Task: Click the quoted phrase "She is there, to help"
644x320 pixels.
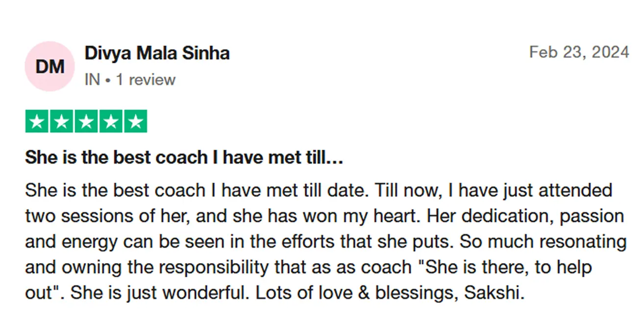Action: [x=509, y=267]
